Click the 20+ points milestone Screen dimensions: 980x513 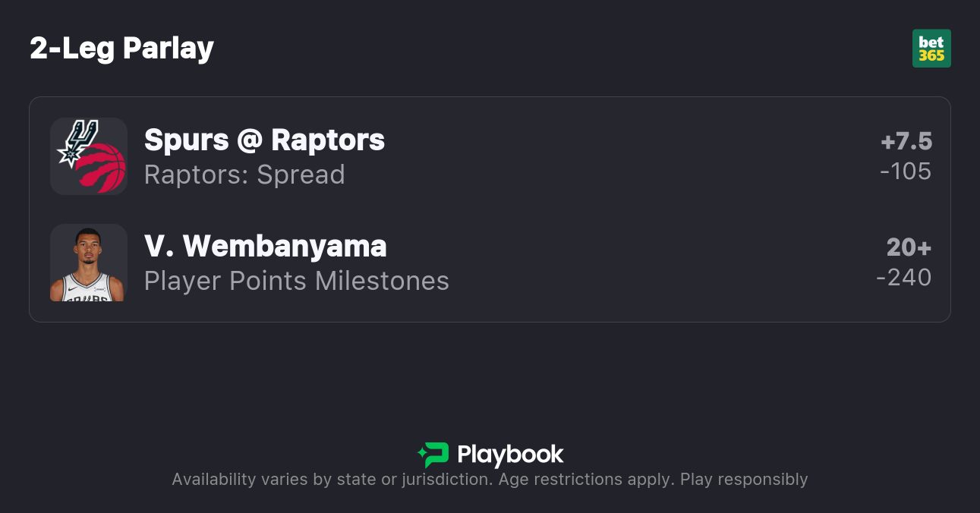click(909, 247)
